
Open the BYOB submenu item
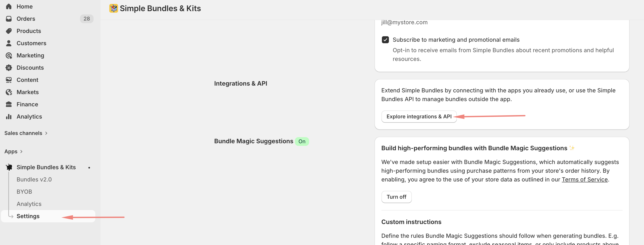24,192
